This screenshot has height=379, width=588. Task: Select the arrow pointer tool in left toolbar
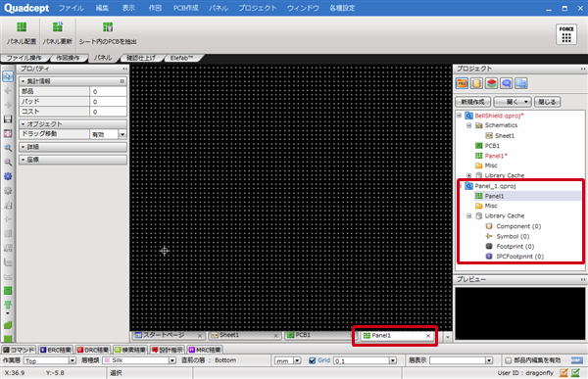8,76
